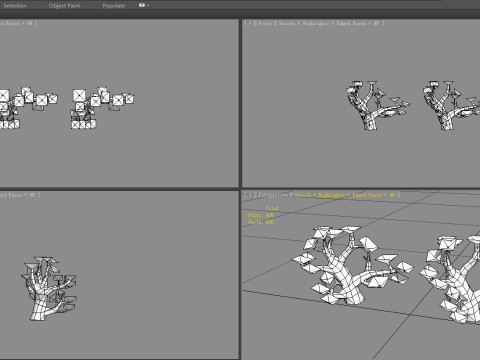Click the Perspective viewport name label

coord(273,195)
